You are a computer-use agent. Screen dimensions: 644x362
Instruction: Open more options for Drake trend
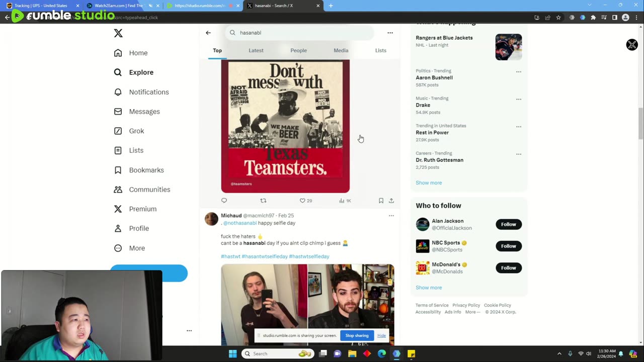coord(519,99)
